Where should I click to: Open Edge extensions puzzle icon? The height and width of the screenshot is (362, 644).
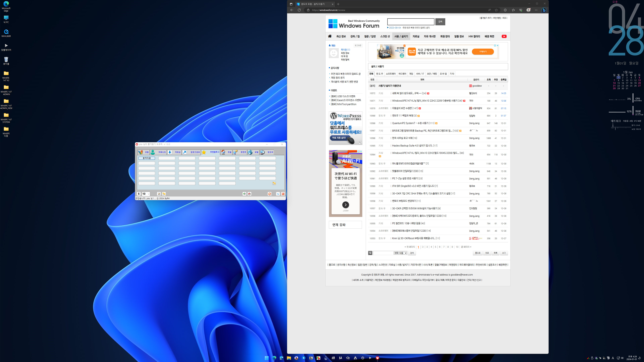click(505, 10)
